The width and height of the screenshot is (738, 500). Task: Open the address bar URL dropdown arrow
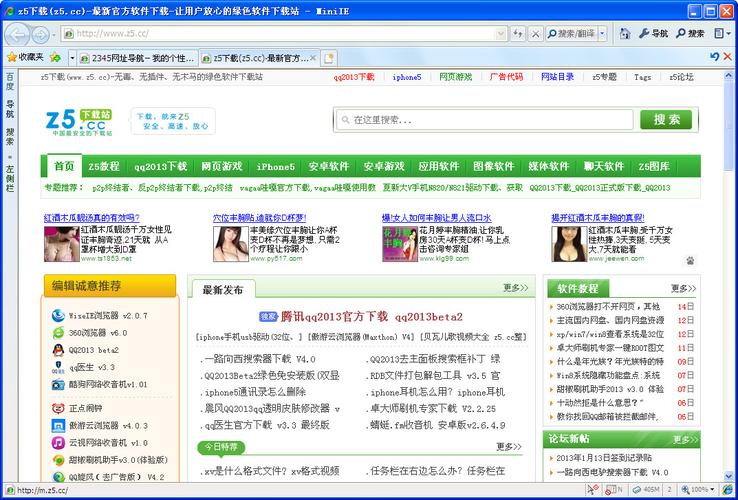tap(499, 33)
